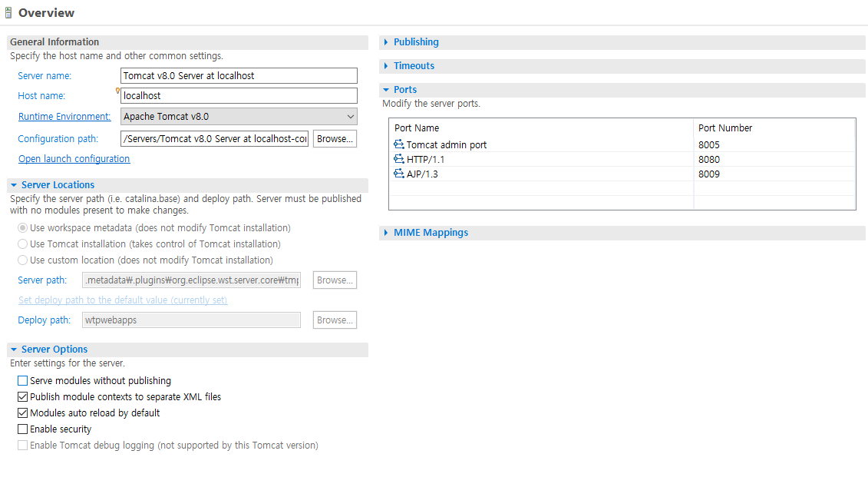Toggle Enable Tomcat debug logging checkbox
The width and height of the screenshot is (868, 497).
(x=23, y=445)
